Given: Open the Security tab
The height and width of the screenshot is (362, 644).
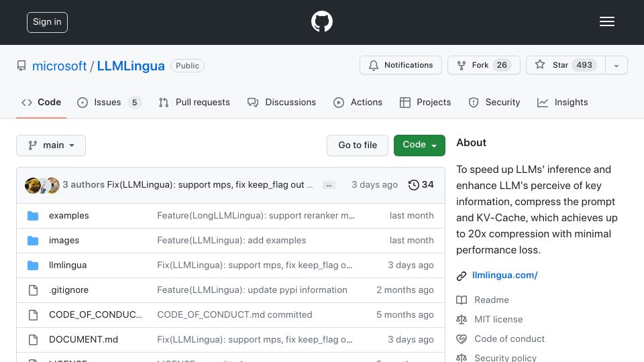Looking at the screenshot, I should [494, 102].
